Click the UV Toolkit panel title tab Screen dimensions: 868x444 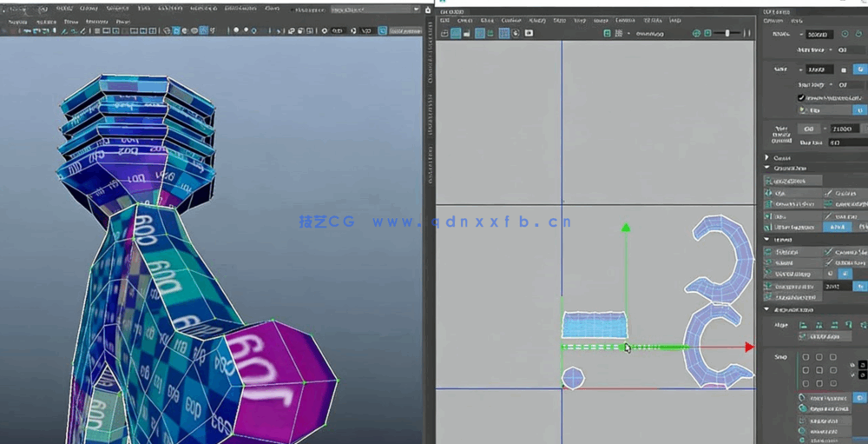pos(777,11)
